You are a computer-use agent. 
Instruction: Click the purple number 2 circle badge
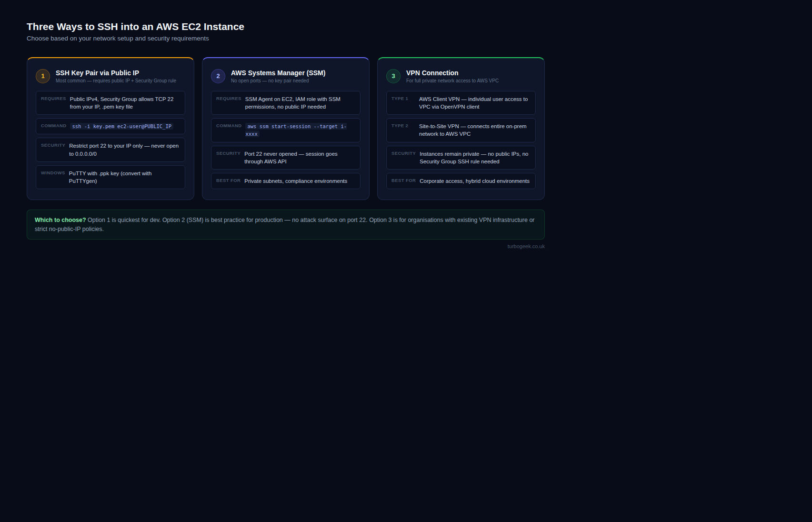click(218, 76)
